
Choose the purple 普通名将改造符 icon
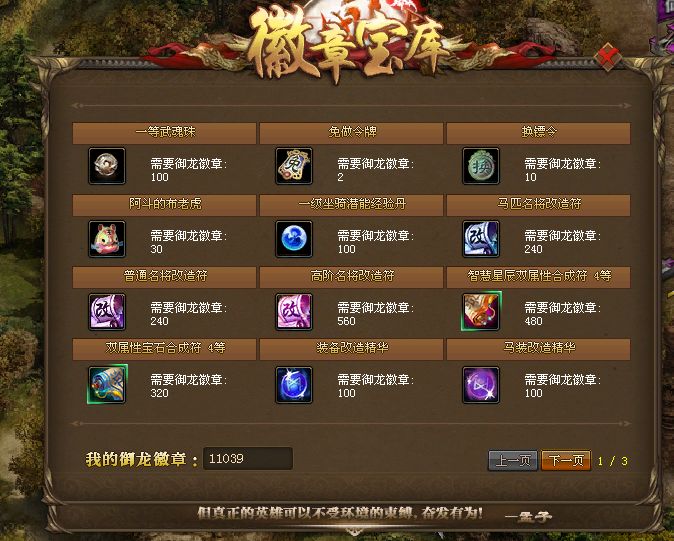coord(107,312)
